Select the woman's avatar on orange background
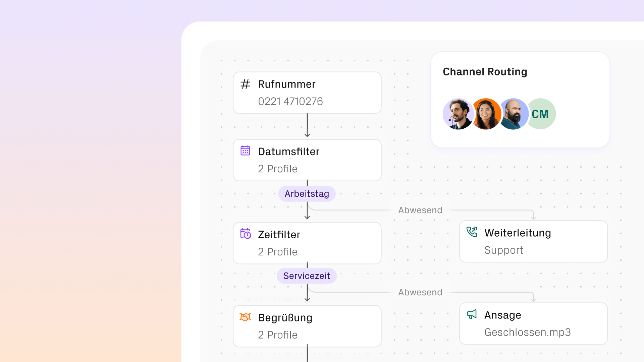 tap(486, 114)
